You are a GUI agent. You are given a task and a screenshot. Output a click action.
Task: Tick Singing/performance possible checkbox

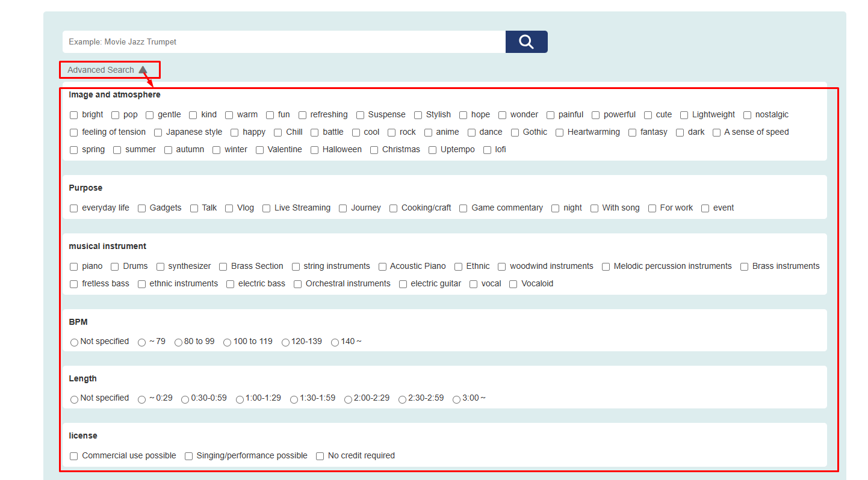point(189,456)
